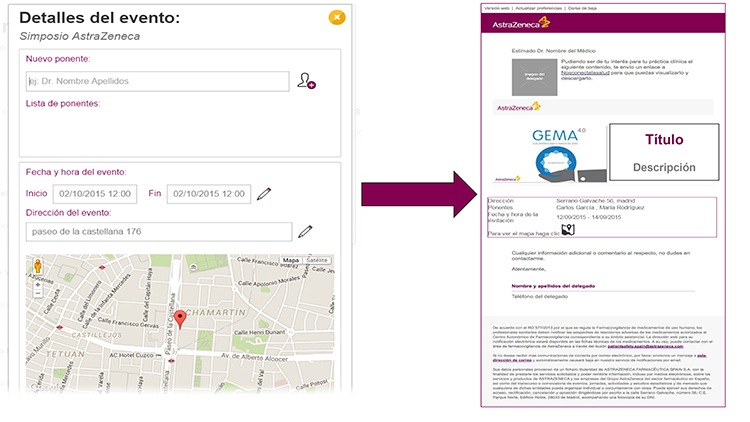Screen dimensions: 750x422
Task: Click Carlos García, María Rodríguez speakers text
Action: 600,208
